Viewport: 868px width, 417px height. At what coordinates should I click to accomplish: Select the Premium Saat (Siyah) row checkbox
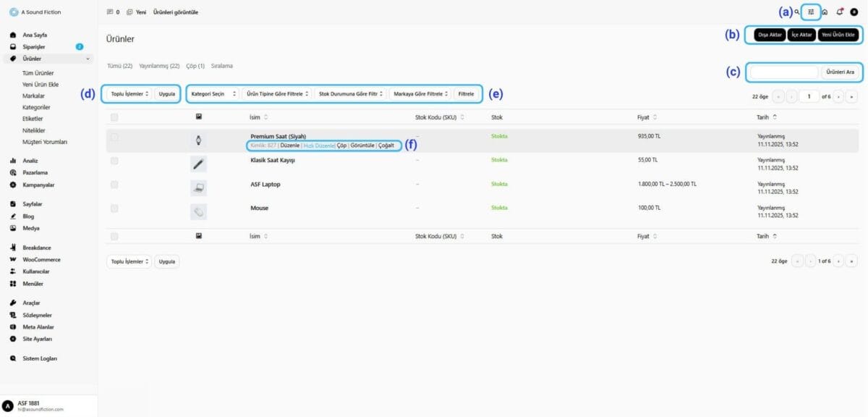[x=114, y=137]
